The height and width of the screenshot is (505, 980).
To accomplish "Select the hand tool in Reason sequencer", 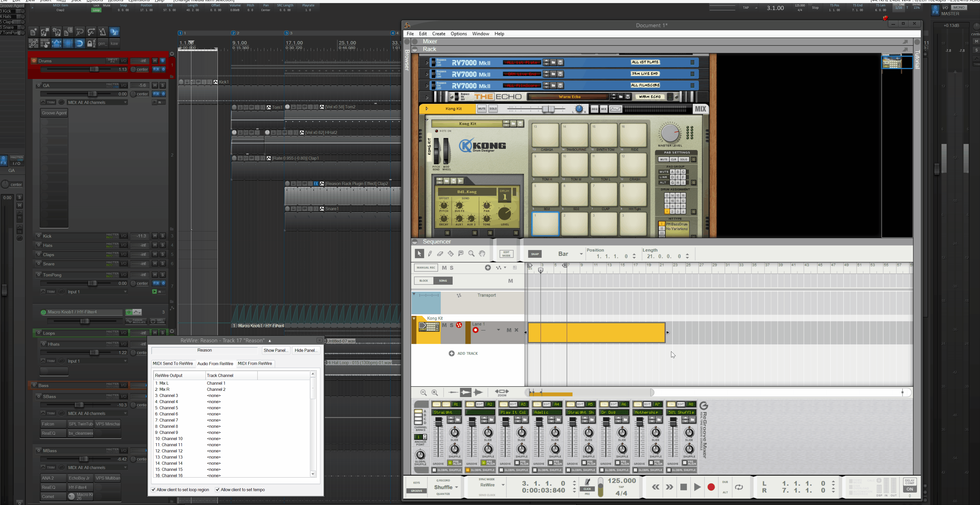I will point(482,254).
